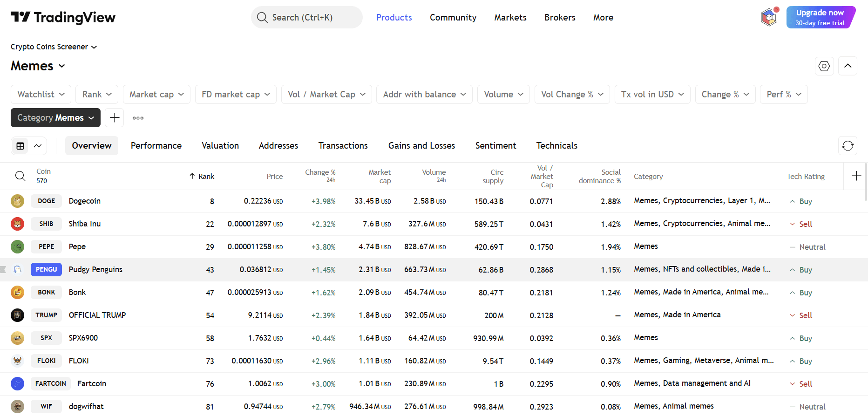Open coin search magnifier in table header

(x=20, y=176)
